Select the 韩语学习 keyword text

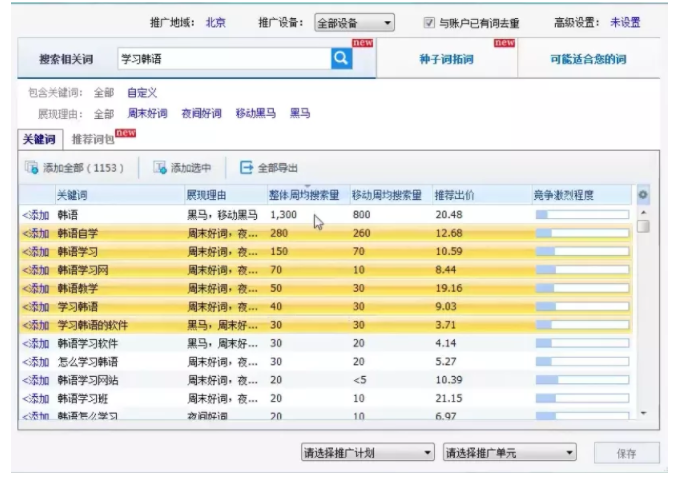(x=77, y=252)
